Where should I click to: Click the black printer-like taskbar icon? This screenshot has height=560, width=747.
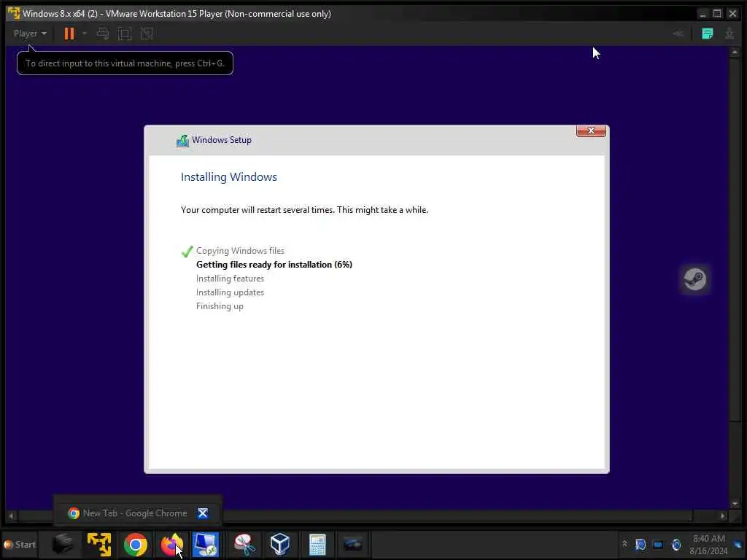(x=63, y=544)
